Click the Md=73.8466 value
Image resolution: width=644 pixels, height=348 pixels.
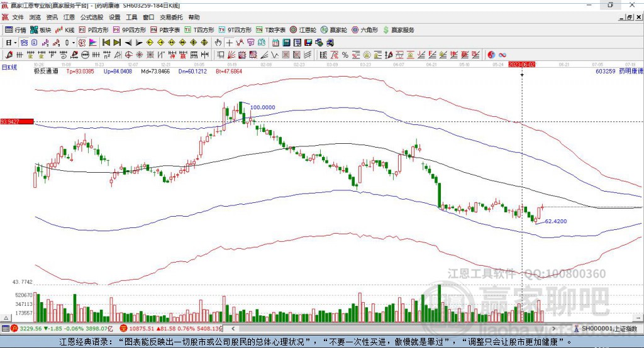[x=155, y=72]
